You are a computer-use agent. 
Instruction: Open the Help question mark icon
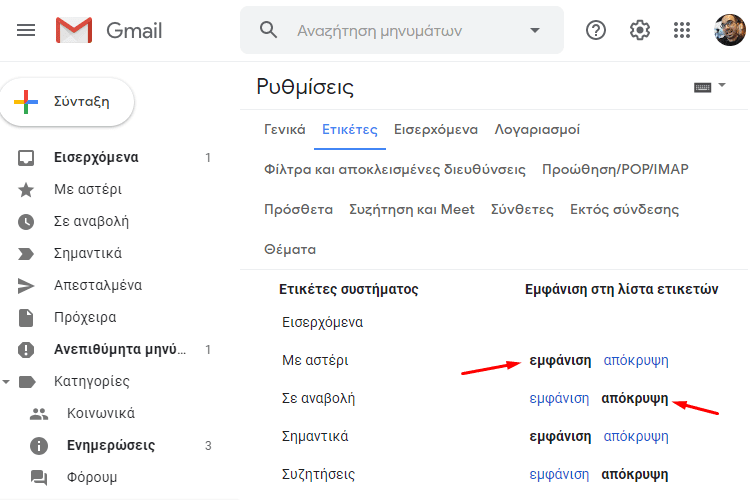click(596, 30)
